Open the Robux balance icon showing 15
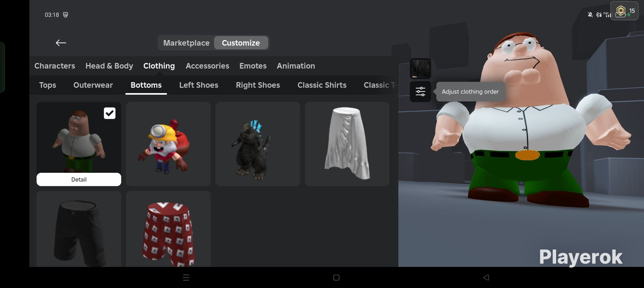 624,11
